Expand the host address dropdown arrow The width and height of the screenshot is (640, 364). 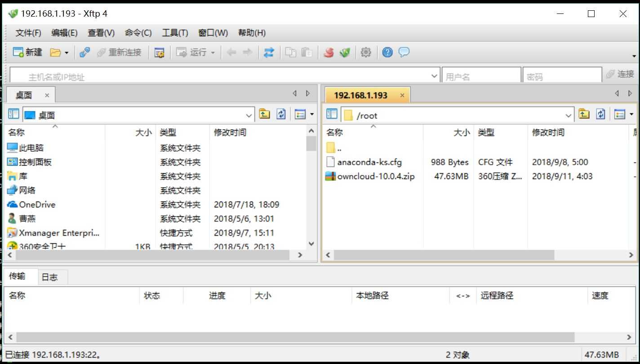click(x=434, y=76)
